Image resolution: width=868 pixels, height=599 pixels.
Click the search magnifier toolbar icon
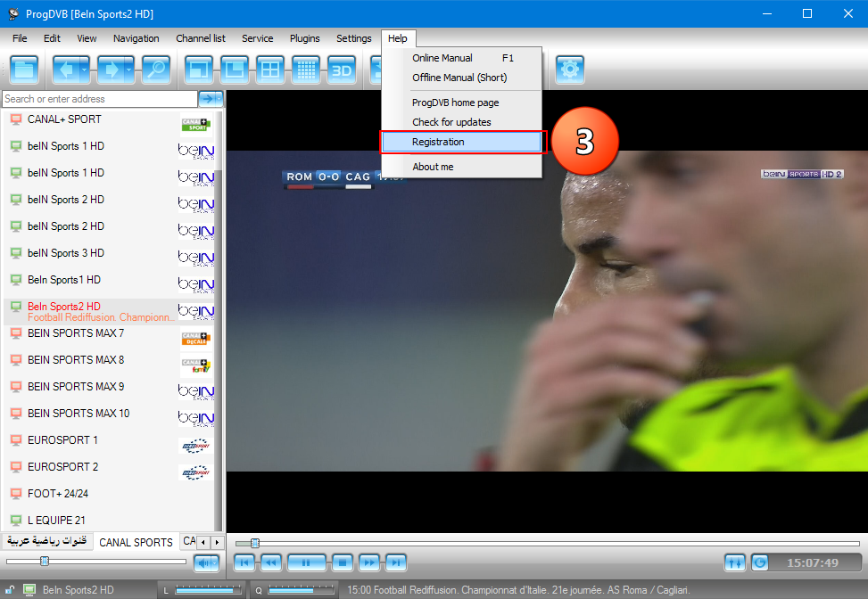coord(156,69)
